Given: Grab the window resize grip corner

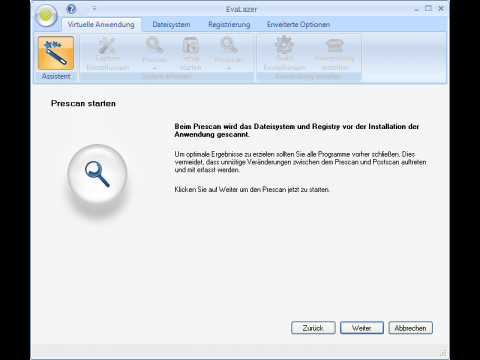Looking at the screenshot, I should coord(443,353).
